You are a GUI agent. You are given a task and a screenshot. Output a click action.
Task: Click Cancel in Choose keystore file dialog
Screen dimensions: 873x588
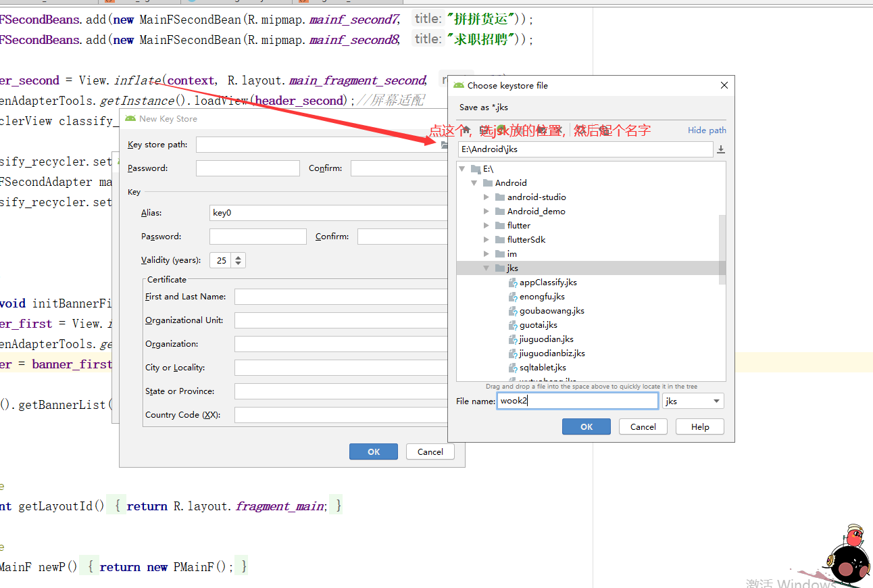pos(643,426)
